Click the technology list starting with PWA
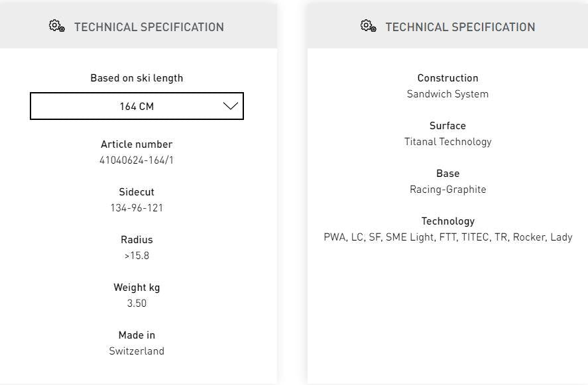588x385 pixels. [447, 237]
